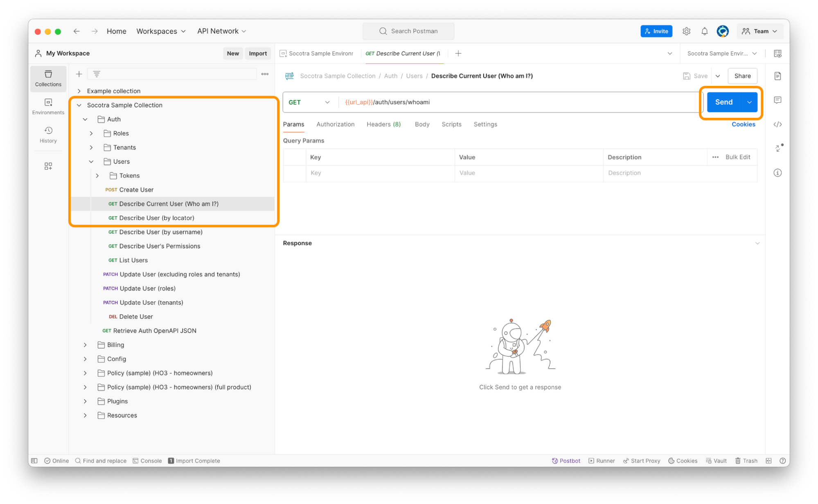Open the user avatar menu
Viewport: 818px width, 504px height.
pos(723,31)
